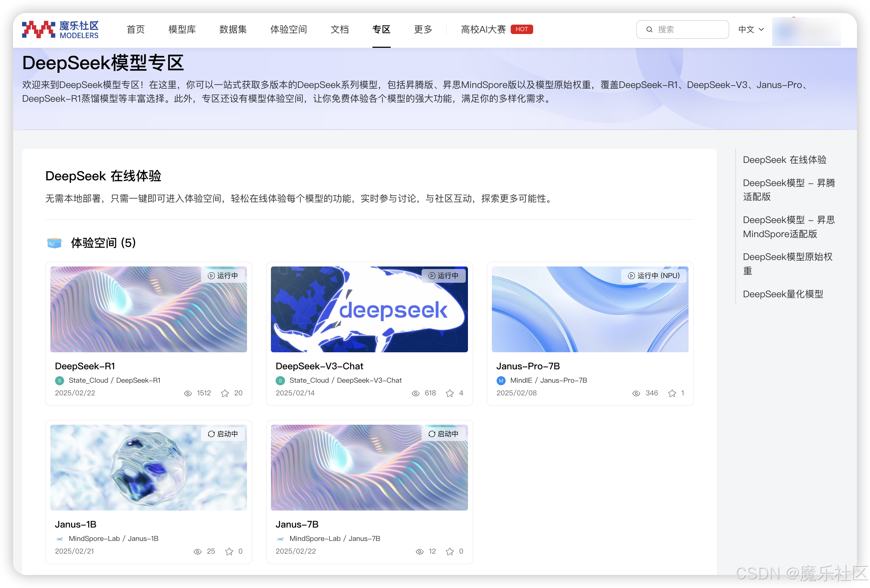Image resolution: width=870 pixels, height=588 pixels.
Task: Open the 数据集 navigation item
Action: coord(233,29)
